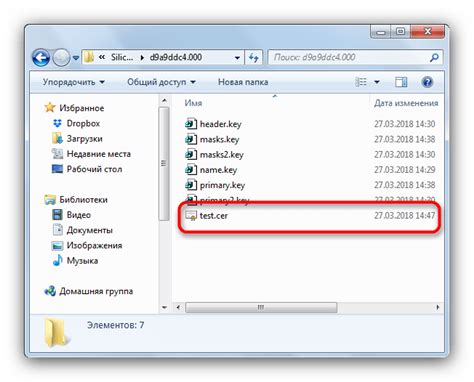
Task: Click the Видео film icon
Action: (57, 215)
